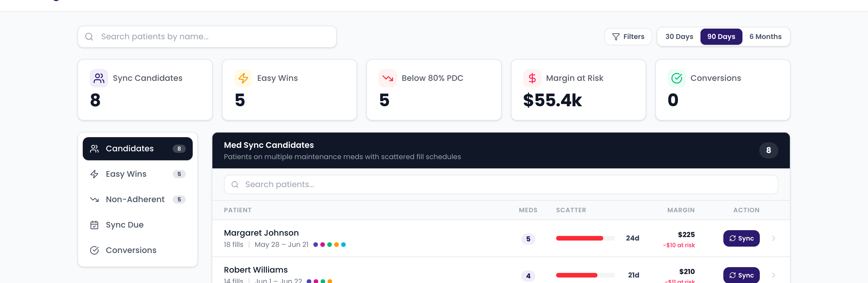The height and width of the screenshot is (283, 868).
Task: Open the Easy Wins sidebar tab
Action: (137, 174)
